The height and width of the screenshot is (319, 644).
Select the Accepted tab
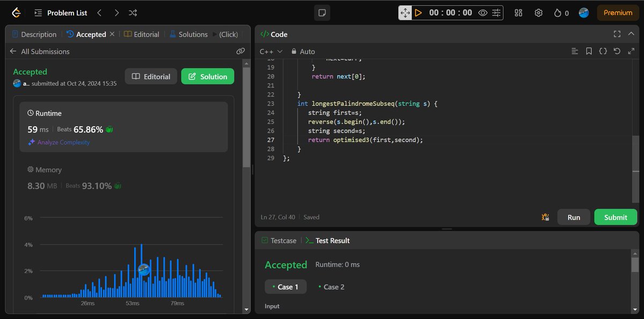pyautogui.click(x=86, y=34)
